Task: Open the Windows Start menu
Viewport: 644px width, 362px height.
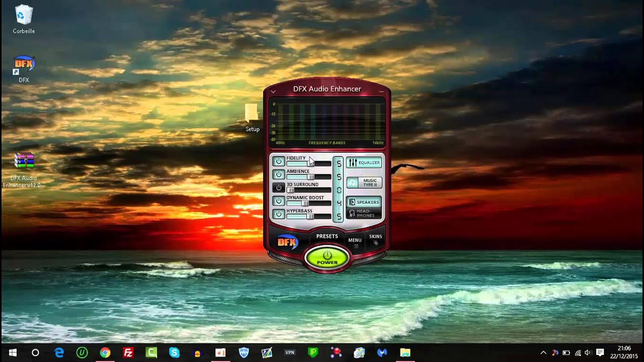Action: pyautogui.click(x=12, y=353)
